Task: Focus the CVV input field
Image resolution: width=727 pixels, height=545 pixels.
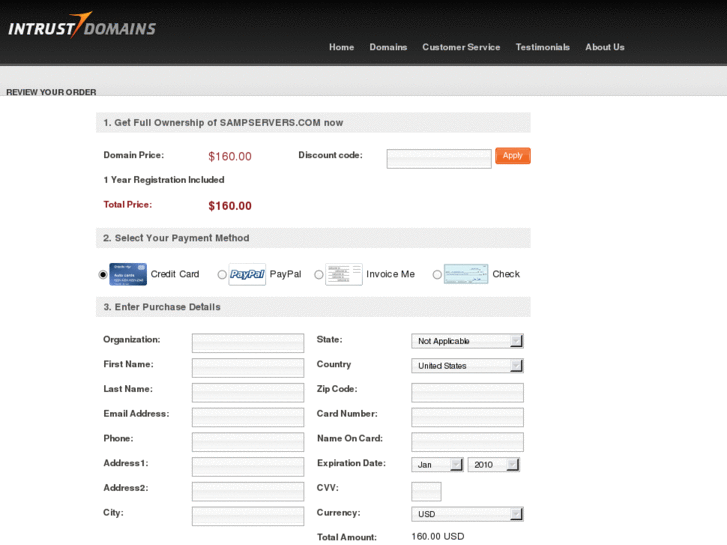Action: click(x=426, y=491)
